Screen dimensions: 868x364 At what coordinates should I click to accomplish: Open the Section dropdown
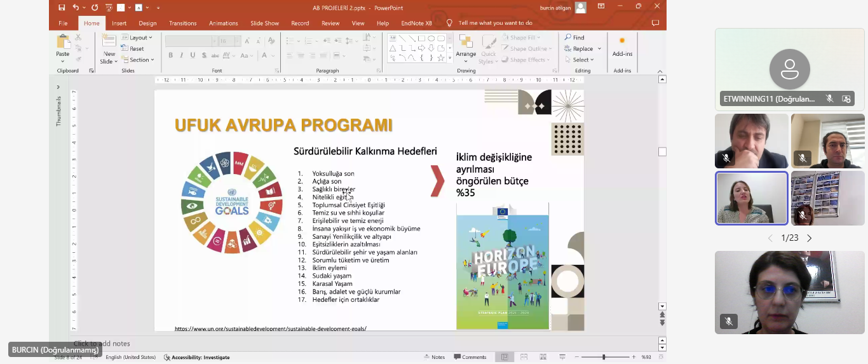point(138,60)
